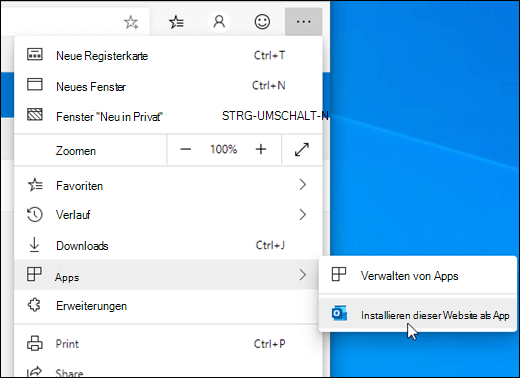Click the Apps grid icon in menu
The width and height of the screenshot is (520, 378).
(x=34, y=274)
